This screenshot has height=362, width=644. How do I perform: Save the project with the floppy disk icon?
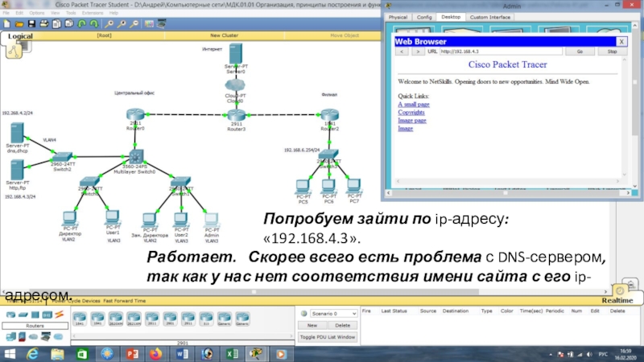coord(31,24)
